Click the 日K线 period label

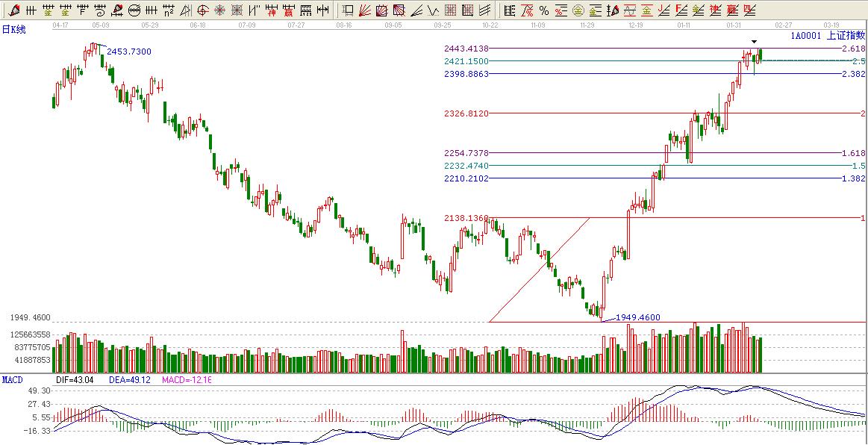(x=13, y=29)
